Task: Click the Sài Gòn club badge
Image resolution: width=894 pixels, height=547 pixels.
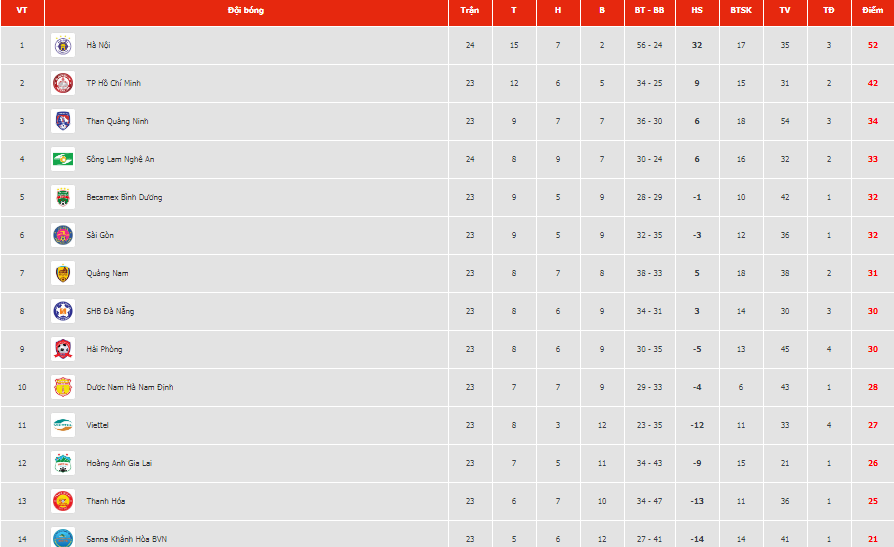Action: pos(63,235)
